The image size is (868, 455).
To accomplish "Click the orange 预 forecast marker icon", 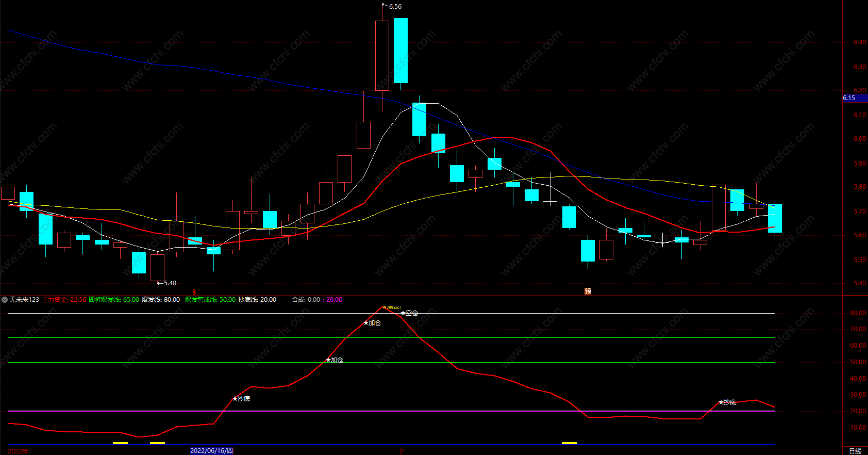I will [x=588, y=291].
